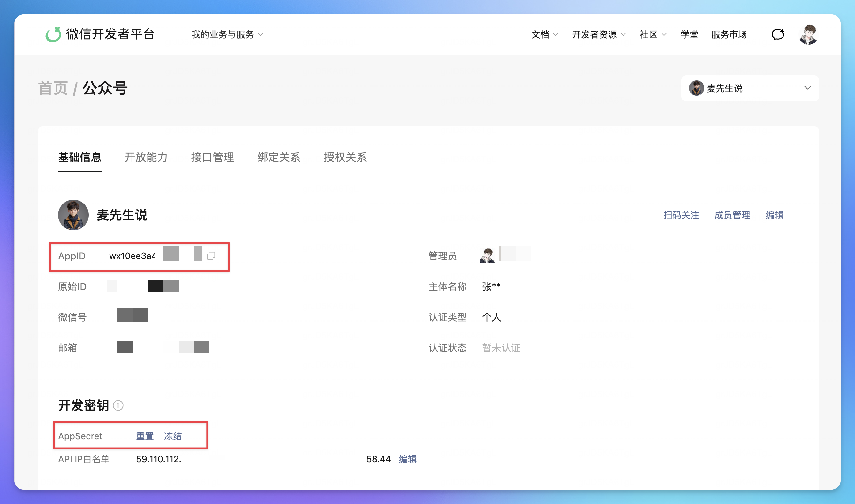Switch to the 接口管理 tab

coord(213,158)
